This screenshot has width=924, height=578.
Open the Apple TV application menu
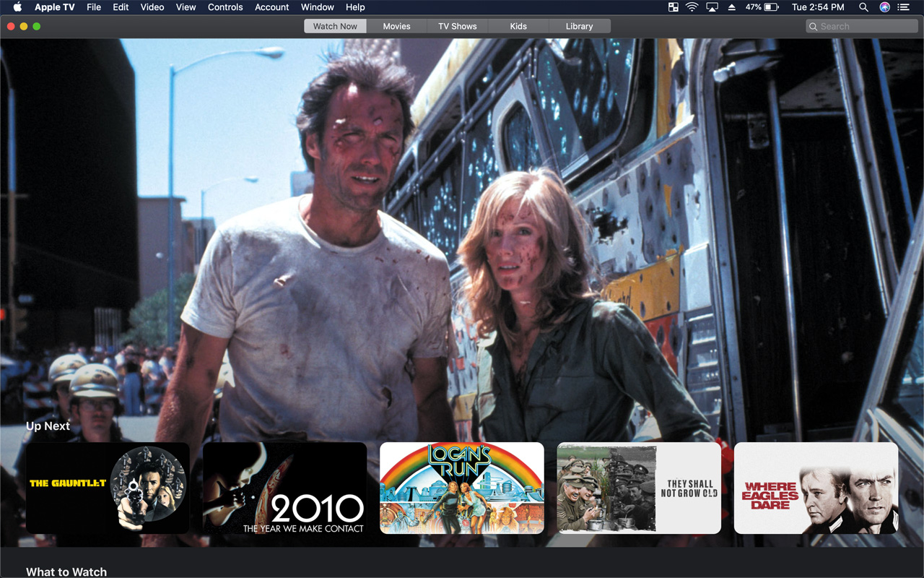(x=55, y=7)
